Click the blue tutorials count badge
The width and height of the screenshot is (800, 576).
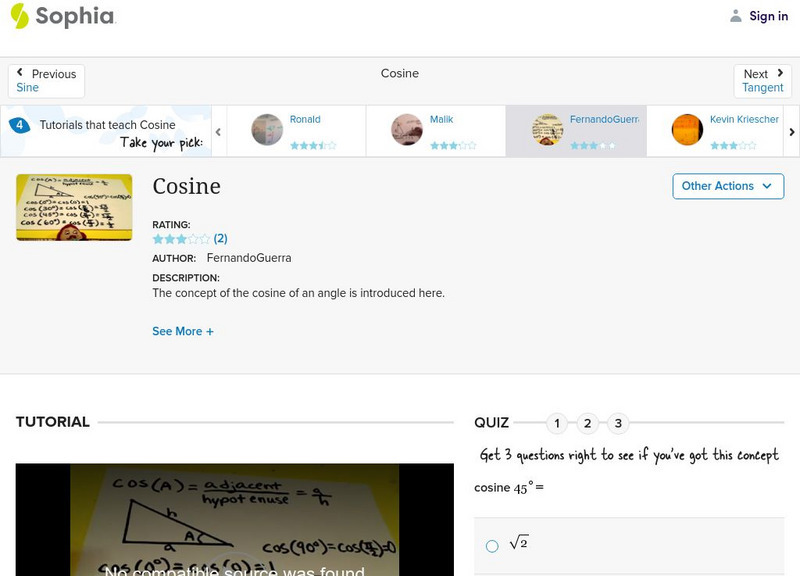tap(18, 124)
